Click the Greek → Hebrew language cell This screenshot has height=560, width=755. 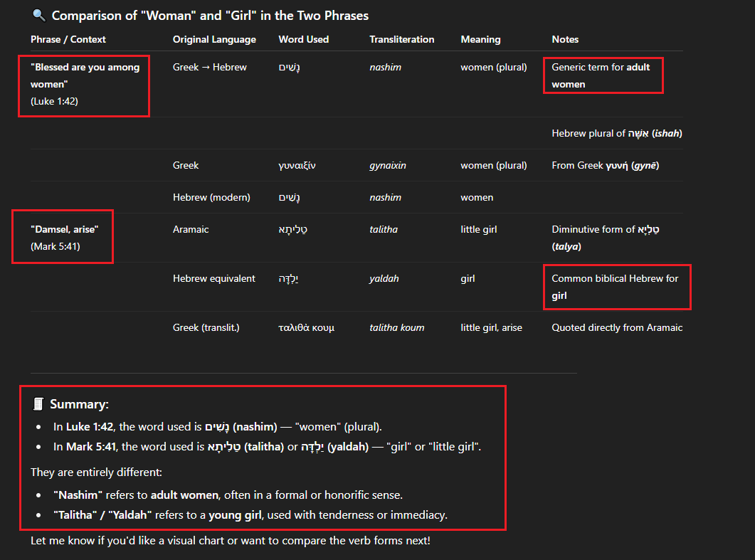(x=209, y=68)
